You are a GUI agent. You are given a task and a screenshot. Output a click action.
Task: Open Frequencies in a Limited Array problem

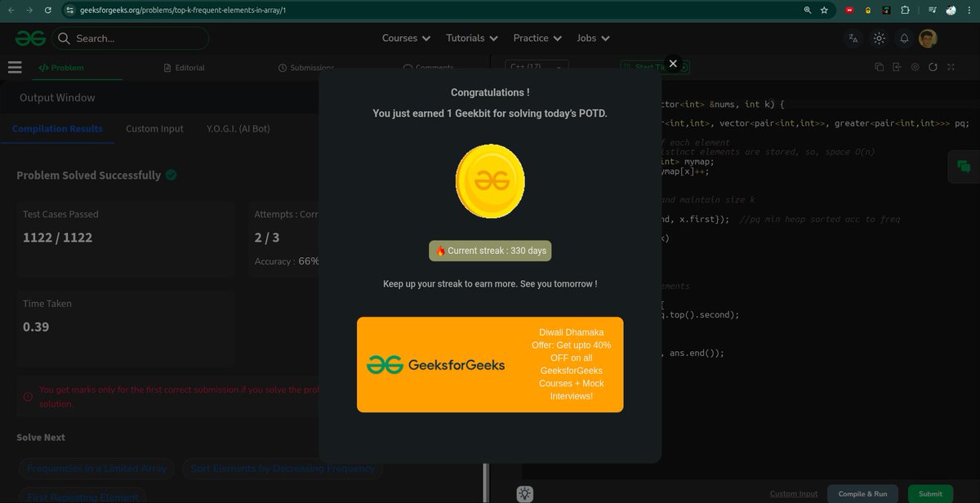[x=96, y=469]
